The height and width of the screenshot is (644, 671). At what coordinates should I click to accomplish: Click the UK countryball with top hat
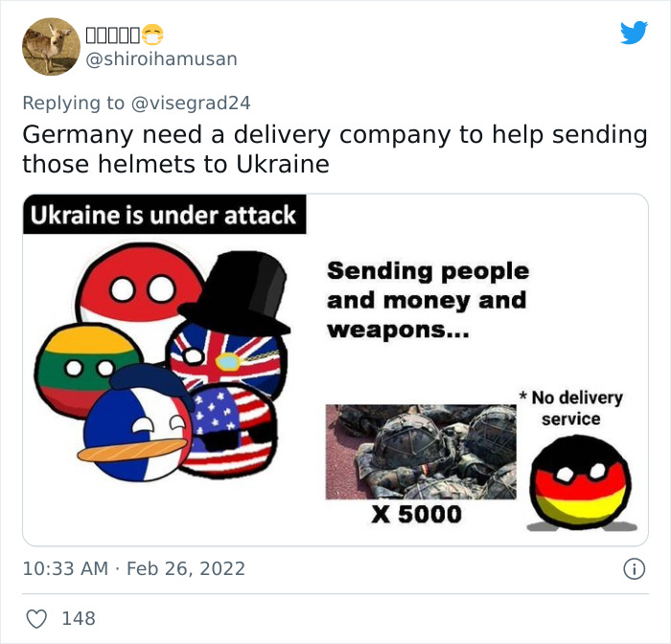pos(233,325)
